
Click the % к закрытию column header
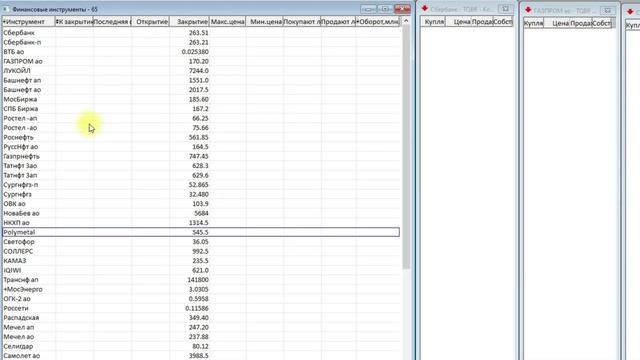[x=74, y=22]
